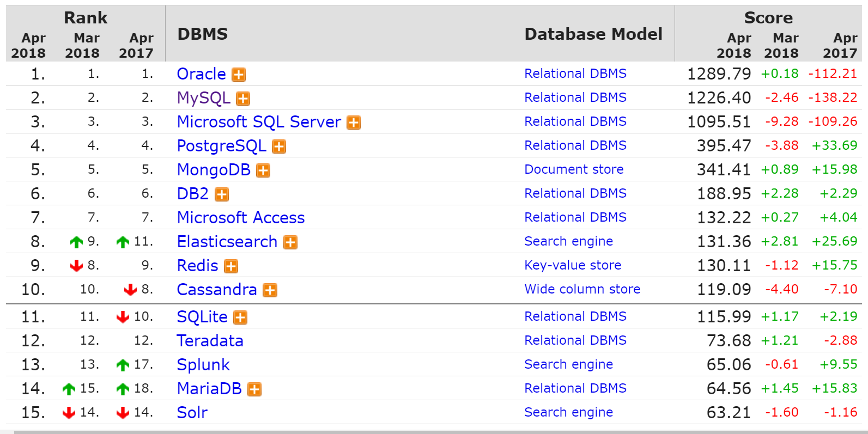Follow the DB2 link
The height and width of the screenshot is (434, 868).
193,194
